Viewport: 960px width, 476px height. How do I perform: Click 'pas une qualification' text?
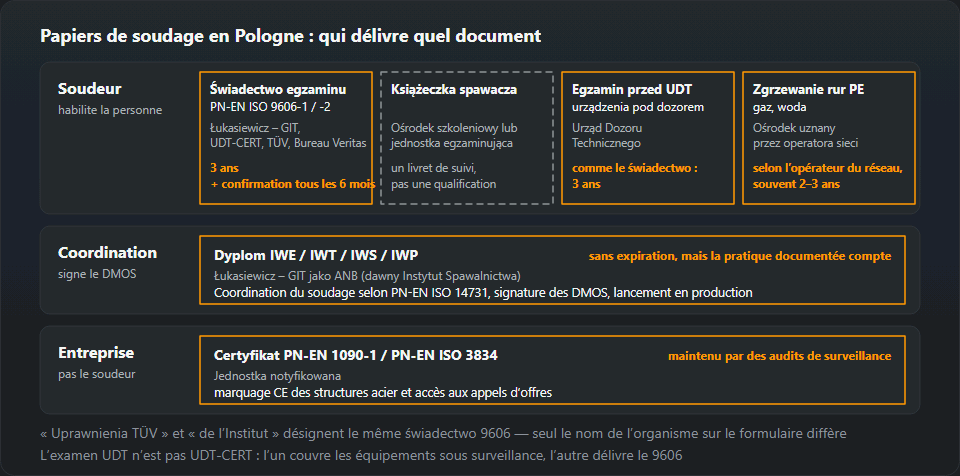click(x=444, y=184)
